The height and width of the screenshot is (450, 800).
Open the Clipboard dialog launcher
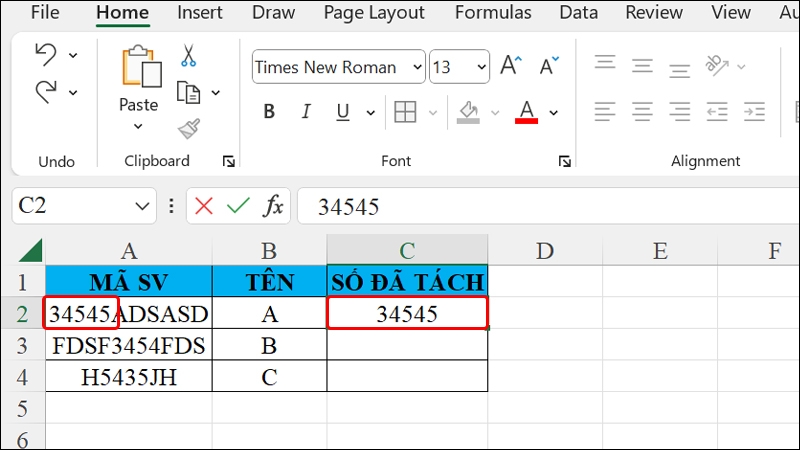click(x=229, y=162)
